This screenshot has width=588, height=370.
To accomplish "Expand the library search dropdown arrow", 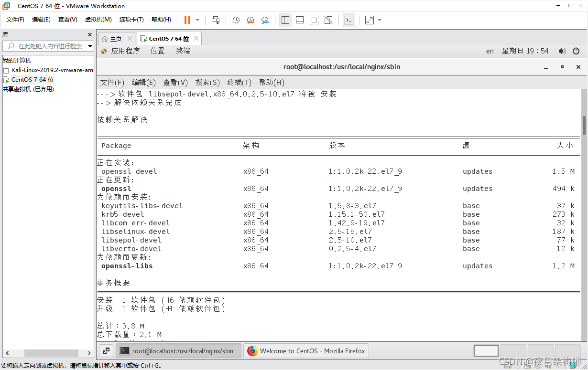I will [x=90, y=46].
